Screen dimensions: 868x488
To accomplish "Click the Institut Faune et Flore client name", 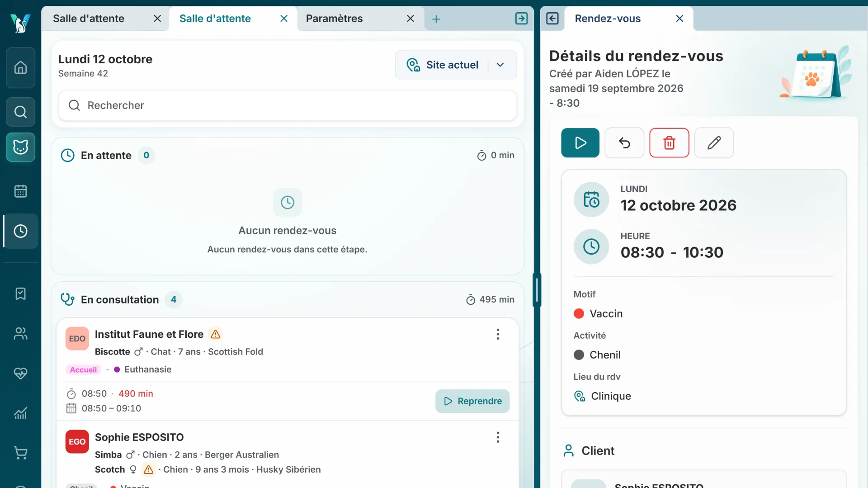I will (x=149, y=334).
